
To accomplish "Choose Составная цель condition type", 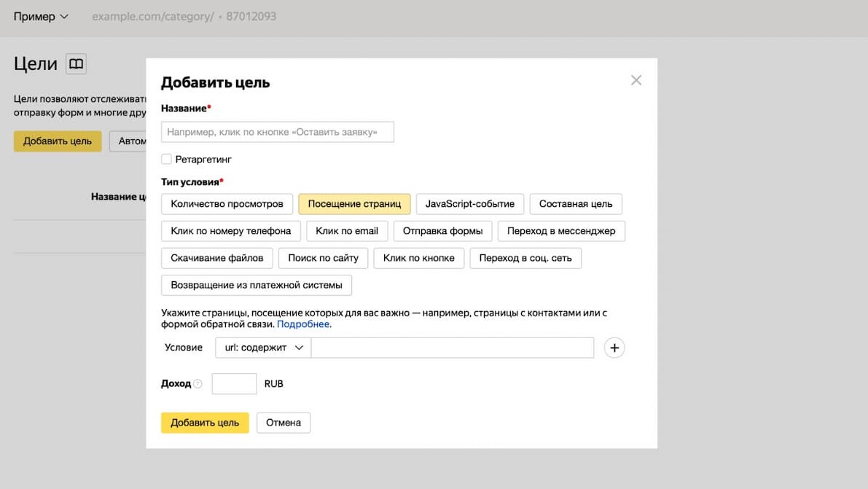I will [x=576, y=204].
